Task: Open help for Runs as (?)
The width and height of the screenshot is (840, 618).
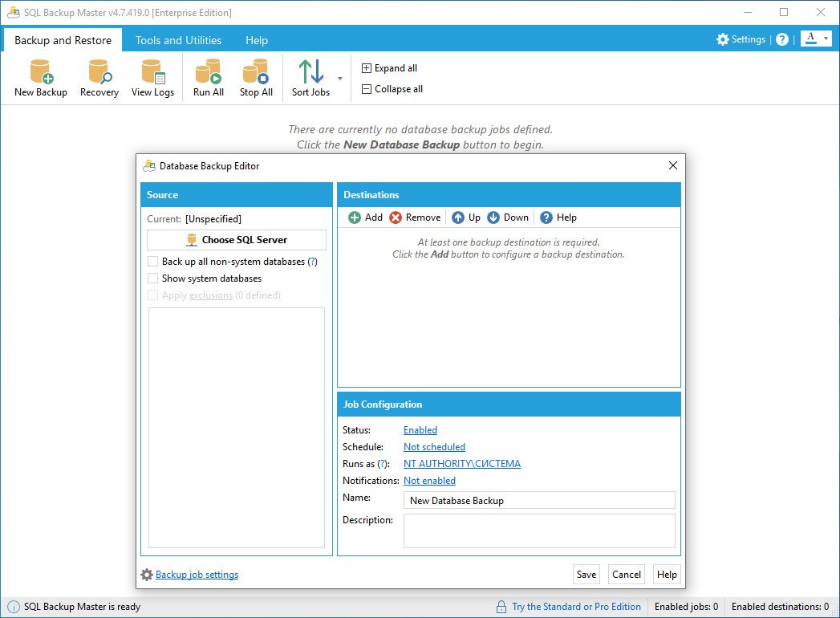Action: click(x=383, y=464)
